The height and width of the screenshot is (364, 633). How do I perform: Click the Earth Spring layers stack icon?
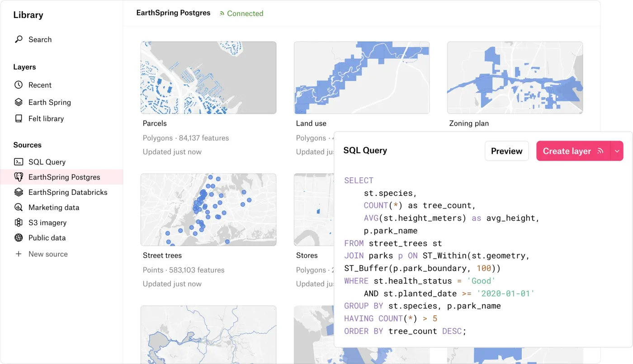(19, 102)
